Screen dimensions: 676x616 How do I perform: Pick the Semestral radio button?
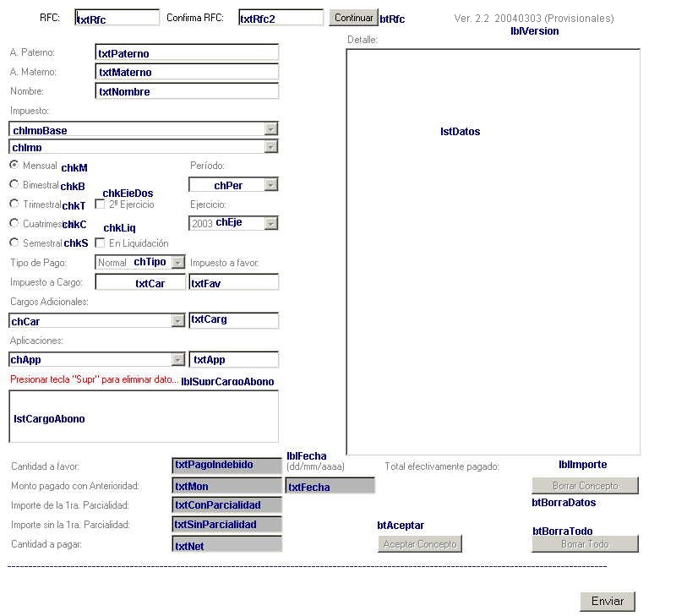coord(14,243)
